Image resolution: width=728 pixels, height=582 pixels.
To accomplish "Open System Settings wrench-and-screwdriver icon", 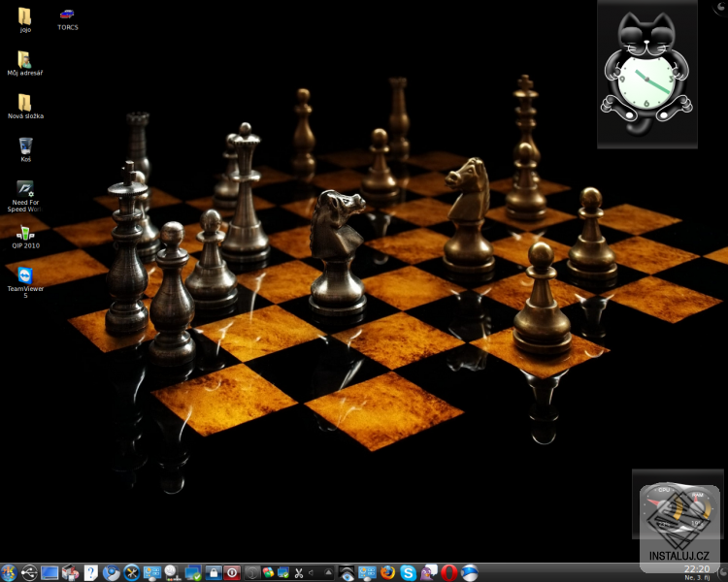I will point(131,572).
